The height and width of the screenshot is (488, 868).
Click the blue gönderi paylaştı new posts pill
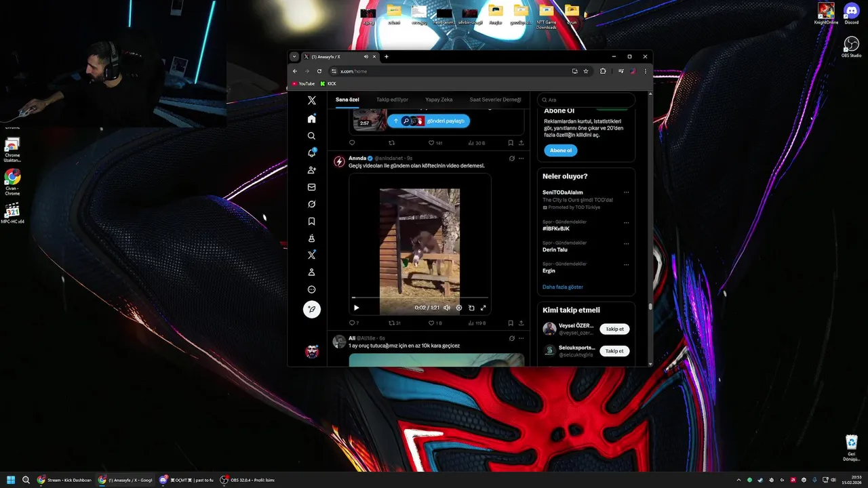pos(429,121)
